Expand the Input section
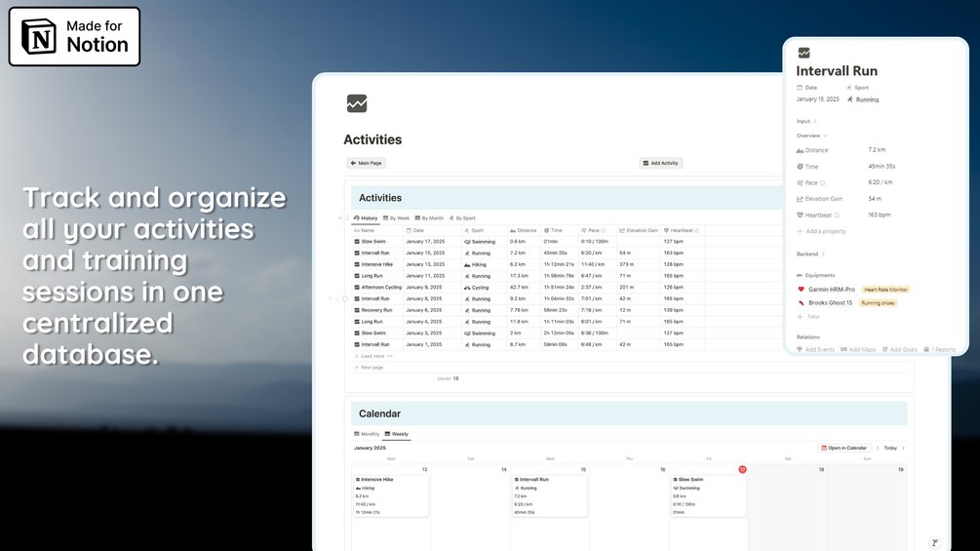Image resolution: width=980 pixels, height=551 pixels. 806,121
